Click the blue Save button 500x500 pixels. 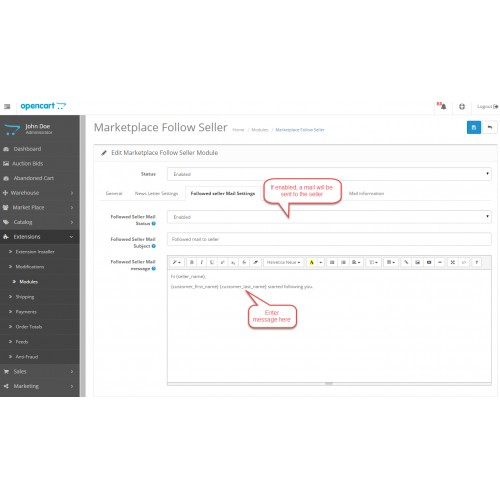click(474, 127)
